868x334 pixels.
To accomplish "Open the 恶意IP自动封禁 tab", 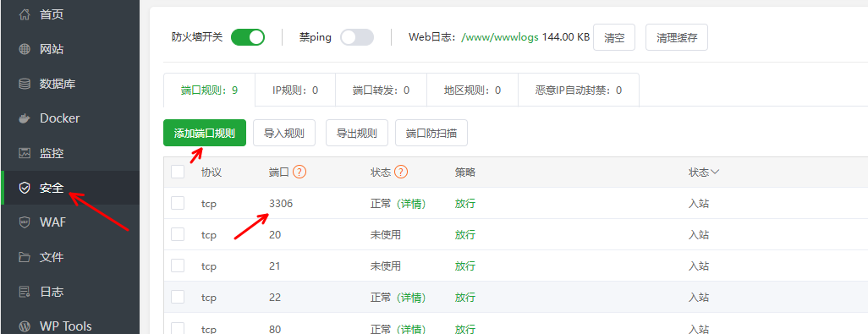I will coord(579,90).
